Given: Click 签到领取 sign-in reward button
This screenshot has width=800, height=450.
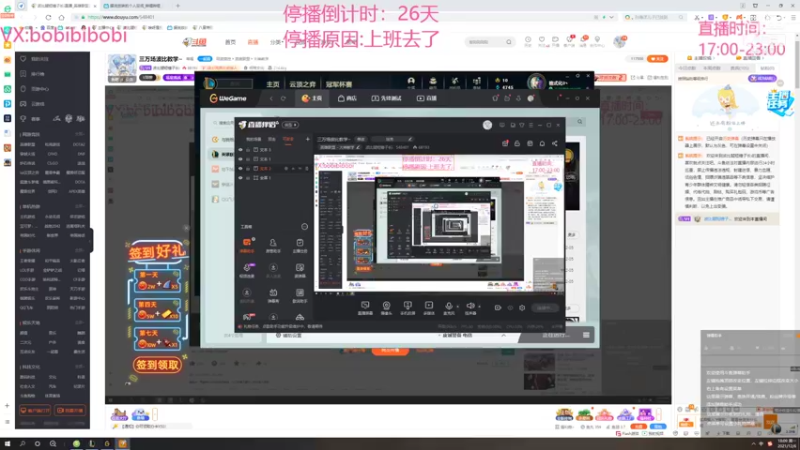Looking at the screenshot, I should pyautogui.click(x=157, y=365).
